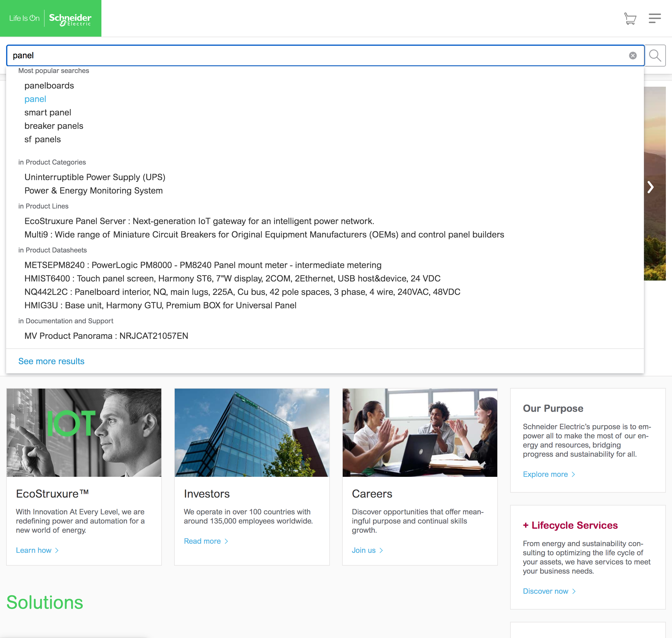
Task: Open 'Learn how' under EcoStruxure
Action: pos(34,550)
